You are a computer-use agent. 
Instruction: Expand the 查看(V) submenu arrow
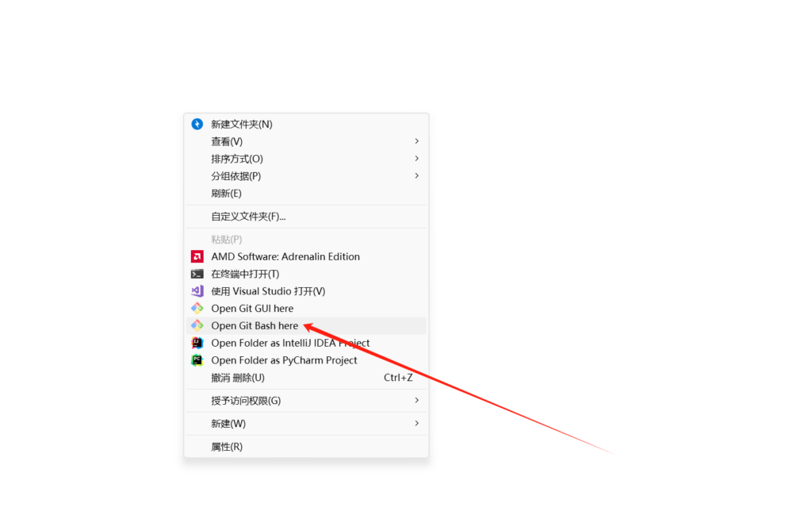click(x=416, y=141)
